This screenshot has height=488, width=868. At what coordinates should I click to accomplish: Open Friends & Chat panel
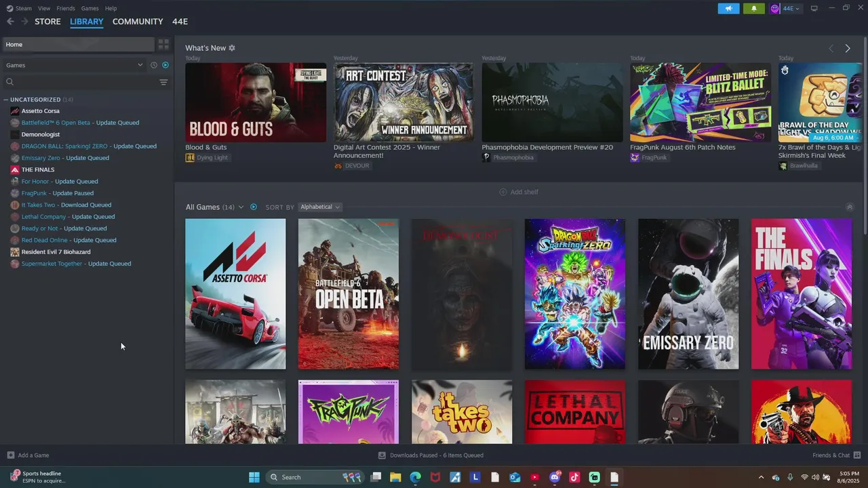point(836,455)
